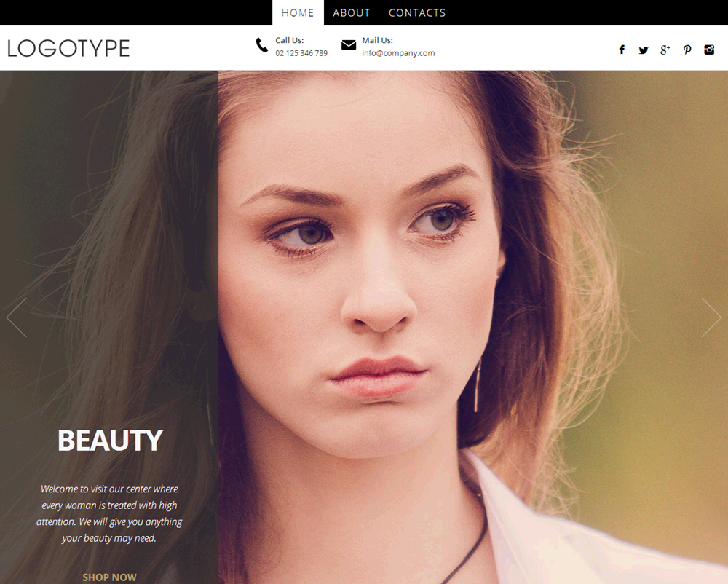Click the BEAUTY slide heading
Image resolution: width=728 pixels, height=584 pixels.
click(110, 440)
